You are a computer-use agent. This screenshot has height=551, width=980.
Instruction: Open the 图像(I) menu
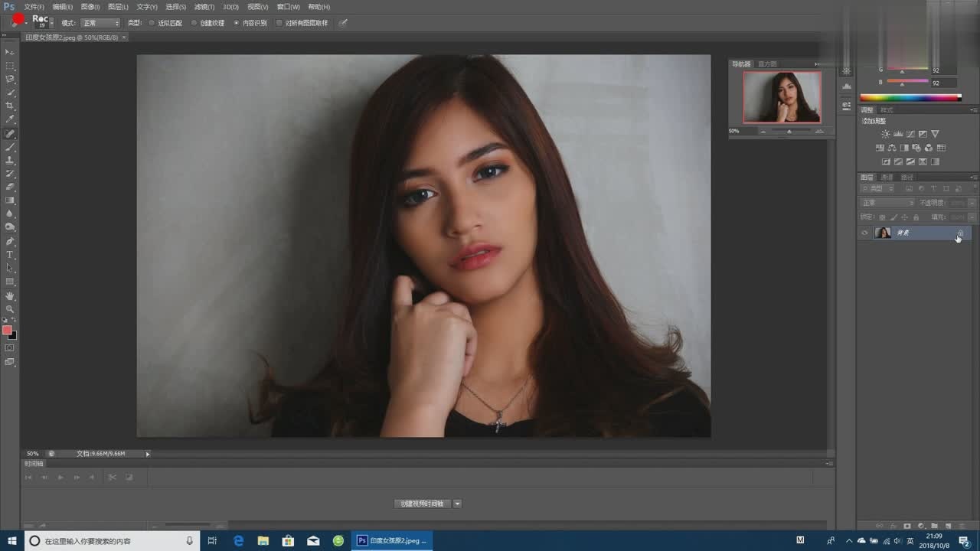click(x=90, y=7)
